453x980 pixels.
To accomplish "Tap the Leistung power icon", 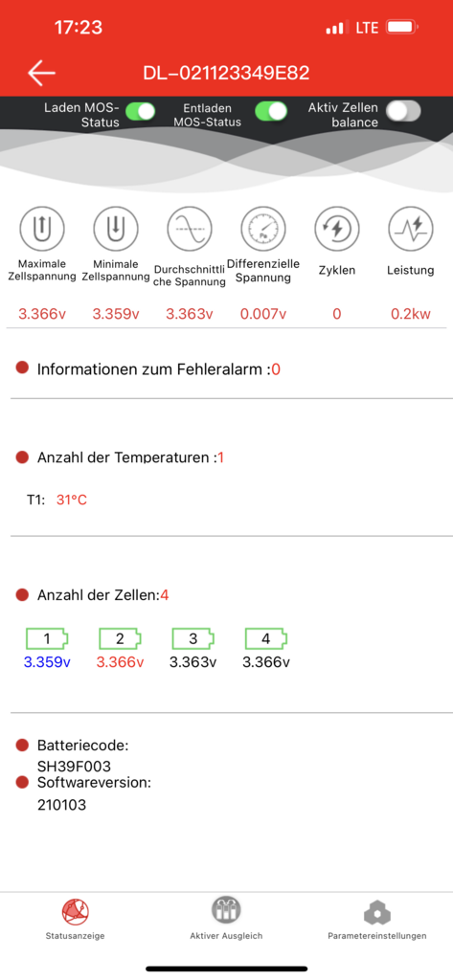I will click(411, 228).
